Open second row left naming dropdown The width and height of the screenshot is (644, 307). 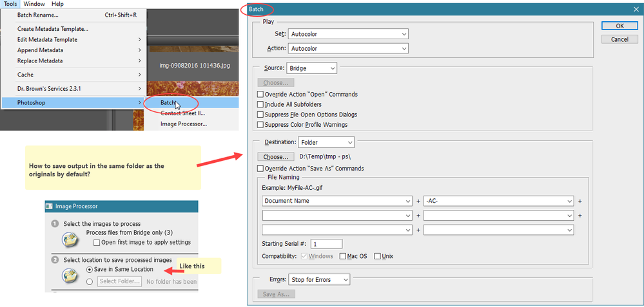tap(337, 216)
